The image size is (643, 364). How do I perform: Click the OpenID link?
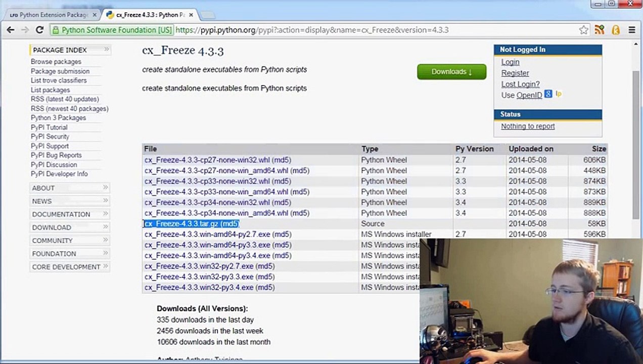(529, 95)
